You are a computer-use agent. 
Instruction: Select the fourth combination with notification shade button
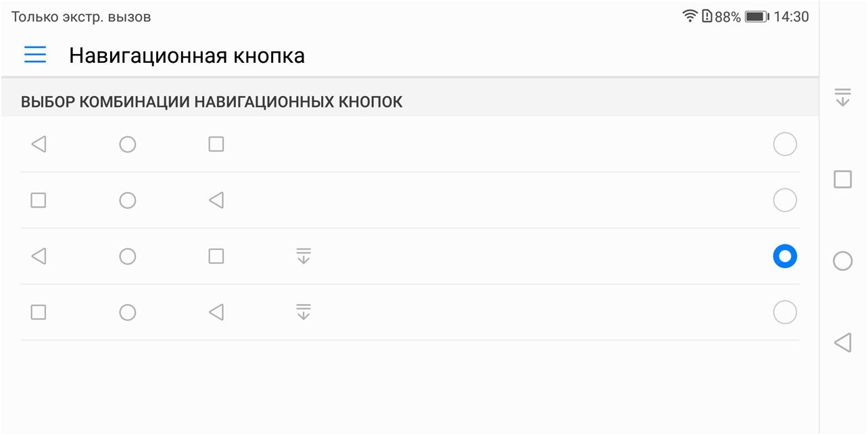784,312
